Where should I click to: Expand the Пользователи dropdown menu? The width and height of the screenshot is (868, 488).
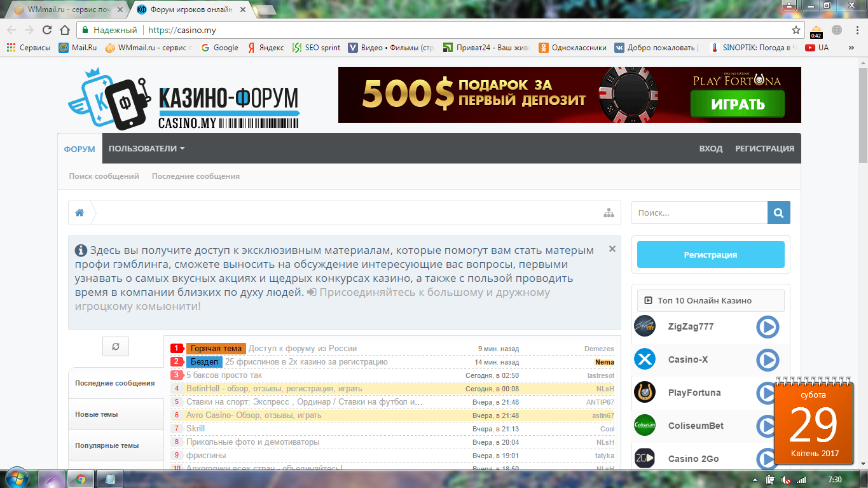point(146,149)
